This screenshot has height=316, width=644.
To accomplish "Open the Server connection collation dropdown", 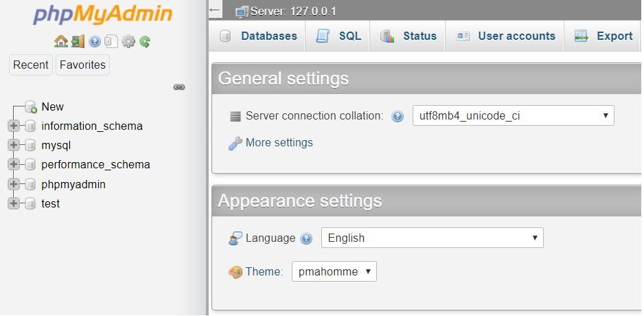I will tap(514, 116).
